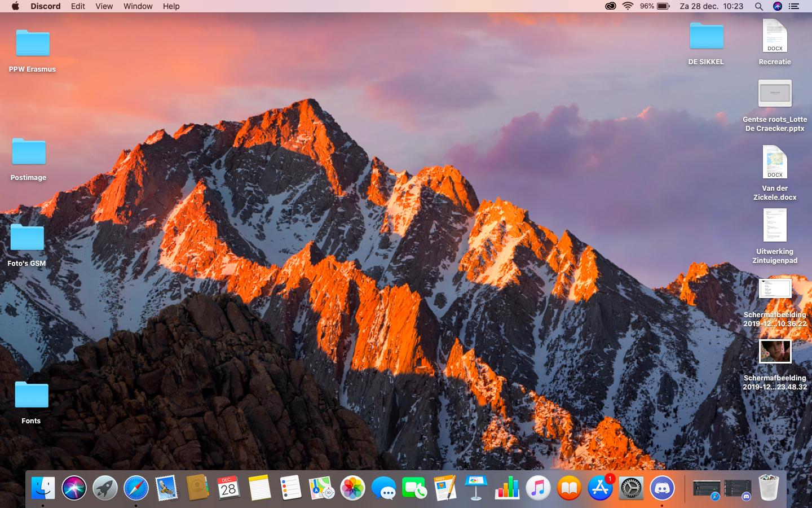Click the App Store icon with badge
The image size is (812, 508).
(600, 488)
